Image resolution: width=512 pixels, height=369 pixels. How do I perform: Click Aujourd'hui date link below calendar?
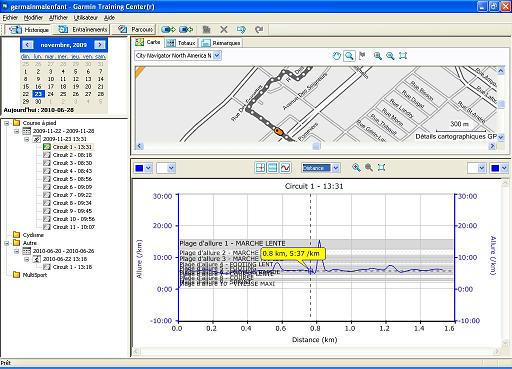[39, 110]
